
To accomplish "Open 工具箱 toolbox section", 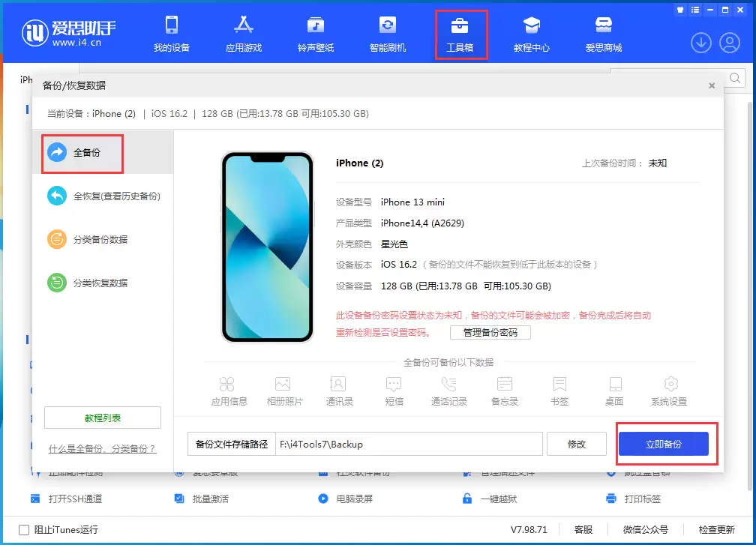I will coord(460,34).
